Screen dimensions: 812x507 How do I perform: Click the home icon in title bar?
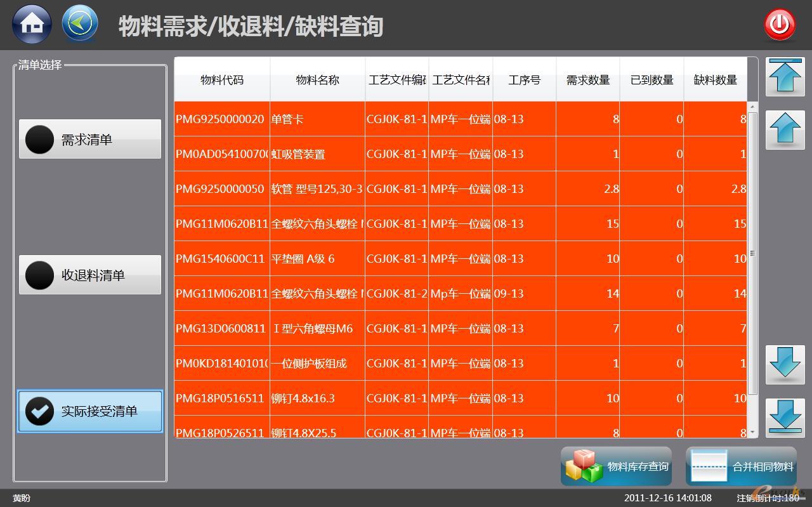click(31, 23)
